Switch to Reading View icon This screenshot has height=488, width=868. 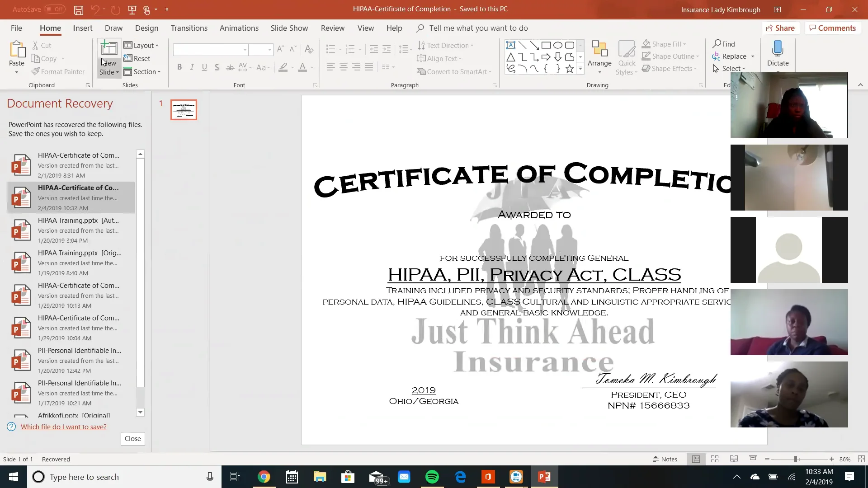[x=734, y=459]
